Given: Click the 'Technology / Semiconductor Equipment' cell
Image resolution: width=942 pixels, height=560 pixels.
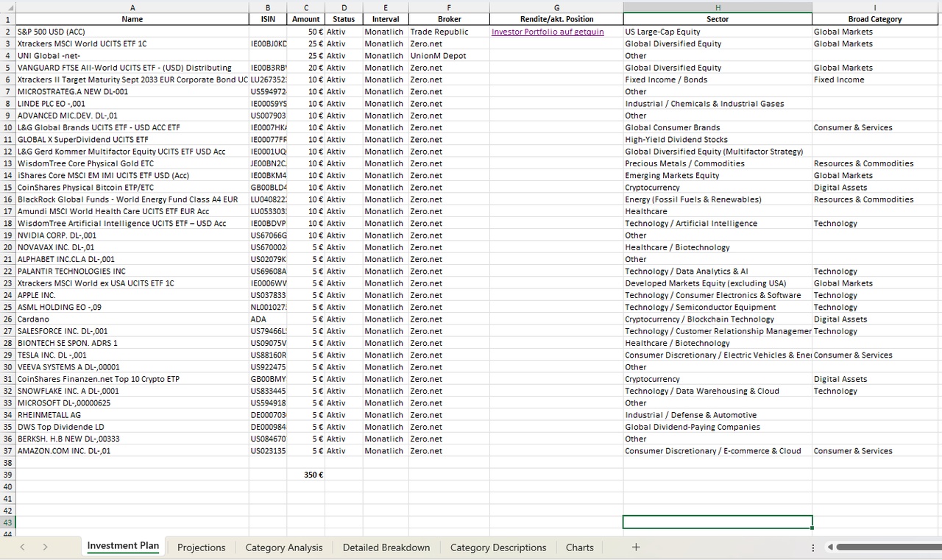Looking at the screenshot, I should tap(718, 307).
